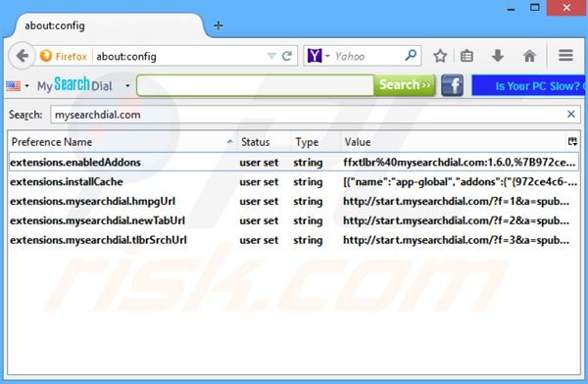Open the search engine selector dropdown arrow

point(327,56)
